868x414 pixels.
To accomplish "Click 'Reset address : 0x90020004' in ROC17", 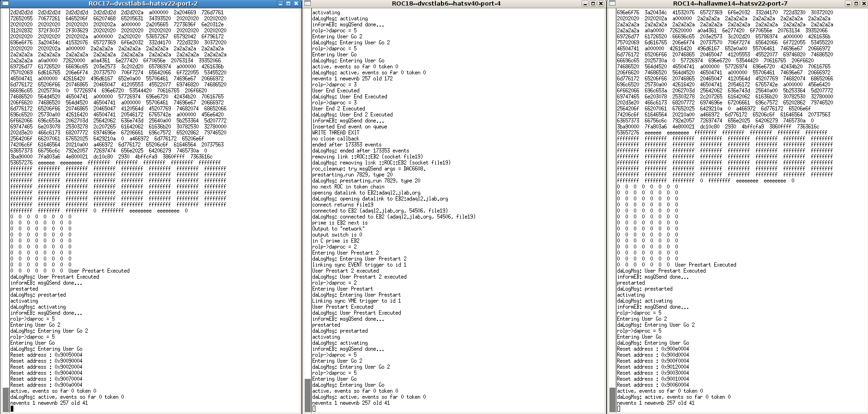I will pos(46,367).
